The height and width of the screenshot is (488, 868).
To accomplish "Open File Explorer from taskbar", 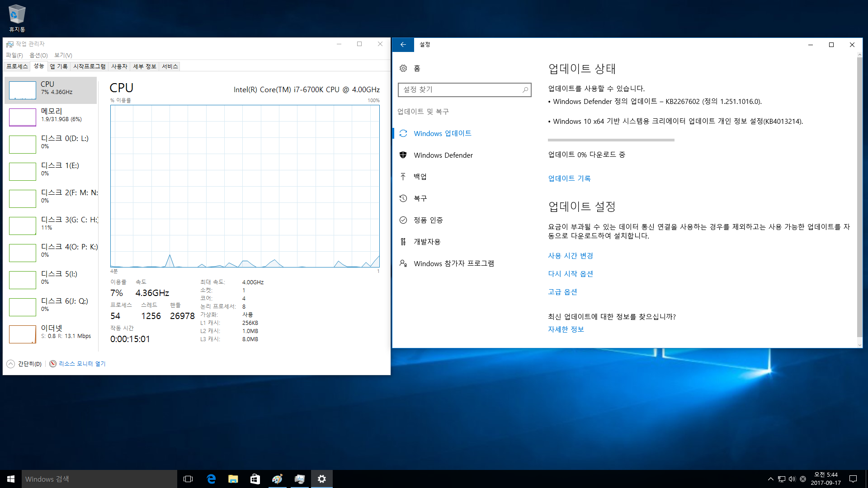I will coord(233,479).
